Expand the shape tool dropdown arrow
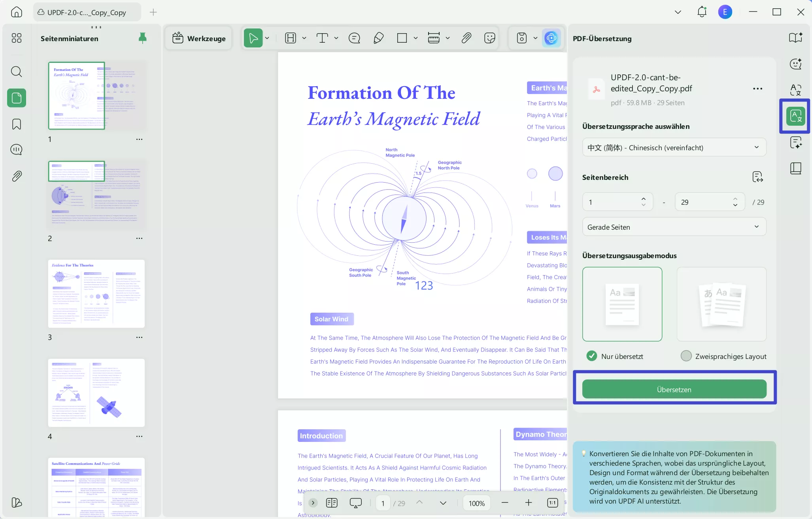This screenshot has width=812, height=519. [x=415, y=38]
